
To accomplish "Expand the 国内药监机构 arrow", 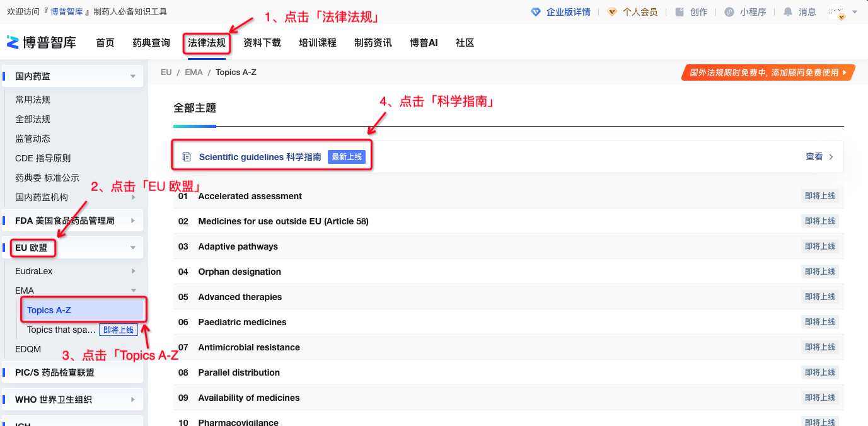I will [x=133, y=197].
